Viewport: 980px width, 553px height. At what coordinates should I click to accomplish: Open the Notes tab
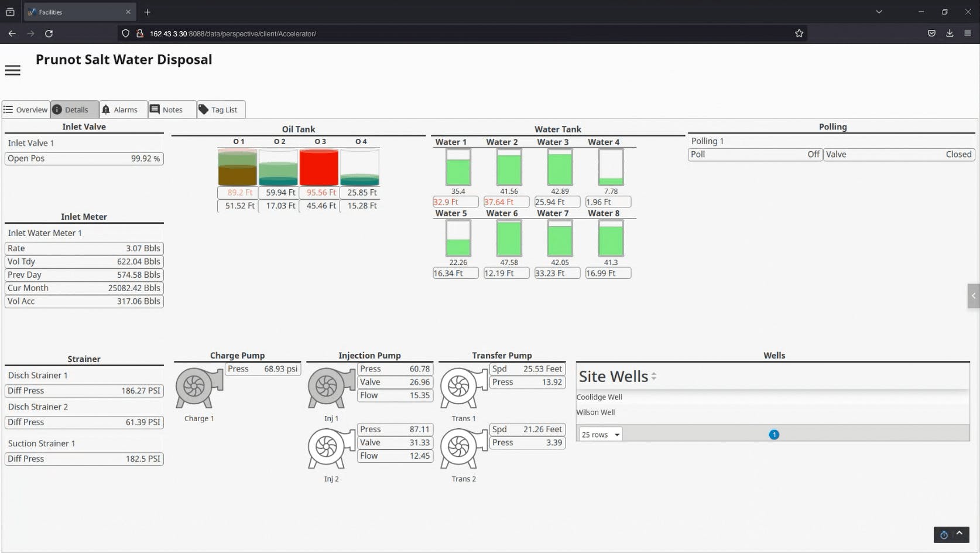pyautogui.click(x=171, y=110)
